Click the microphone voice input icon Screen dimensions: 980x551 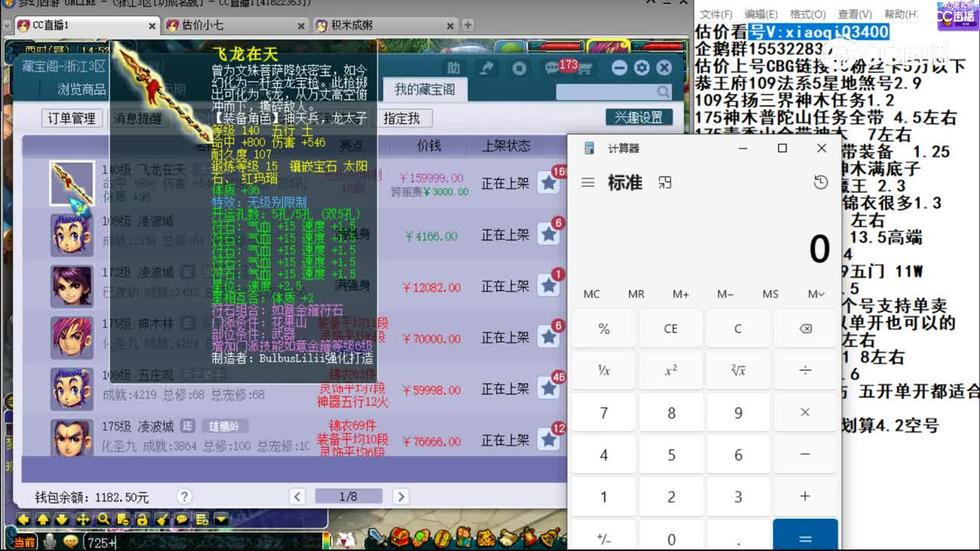pyautogui.click(x=50, y=542)
